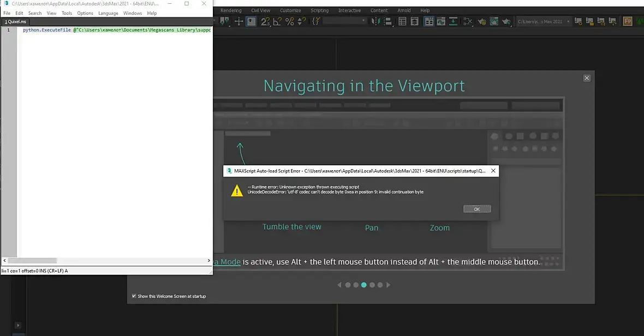644x336 pixels.
Task: Open Options menu in script editor
Action: click(85, 13)
